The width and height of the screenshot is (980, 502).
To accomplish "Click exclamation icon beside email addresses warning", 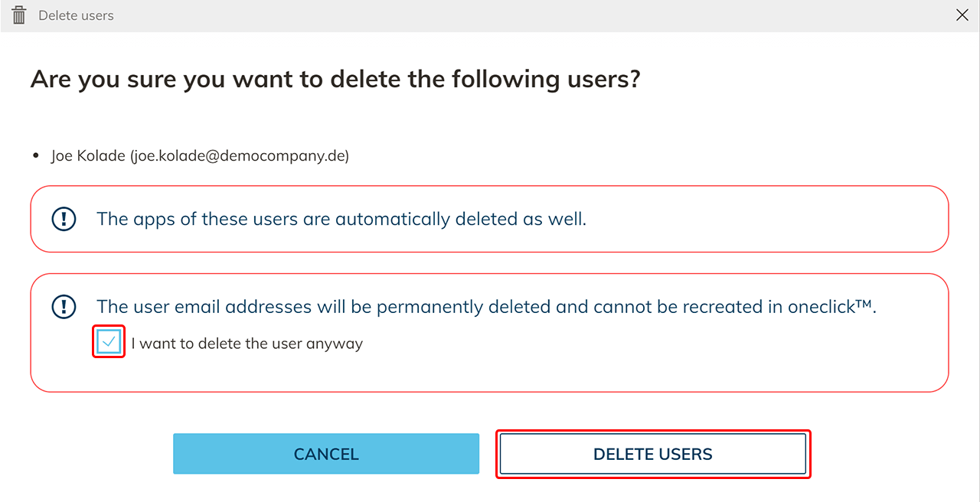I will [x=64, y=307].
